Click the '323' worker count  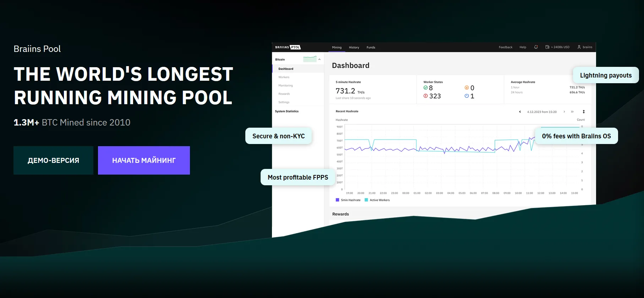(435, 96)
